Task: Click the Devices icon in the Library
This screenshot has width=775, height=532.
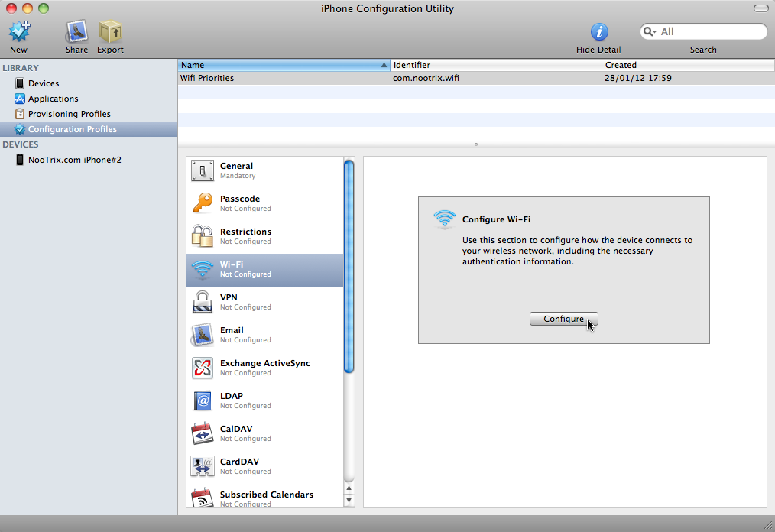Action: (x=20, y=83)
